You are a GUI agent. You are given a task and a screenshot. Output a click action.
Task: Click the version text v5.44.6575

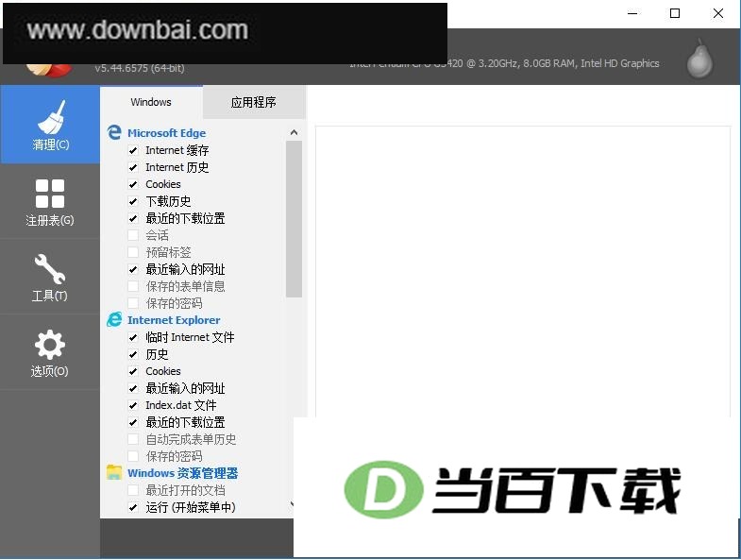tap(140, 68)
